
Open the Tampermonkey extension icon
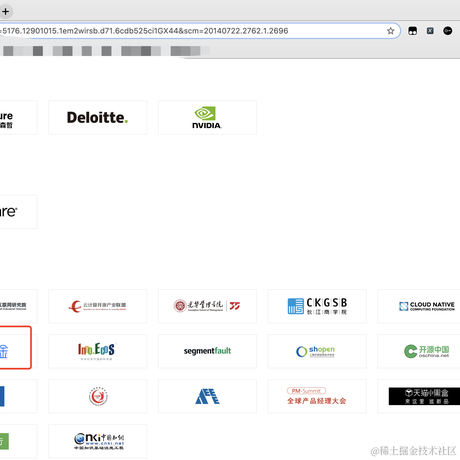tap(413, 31)
